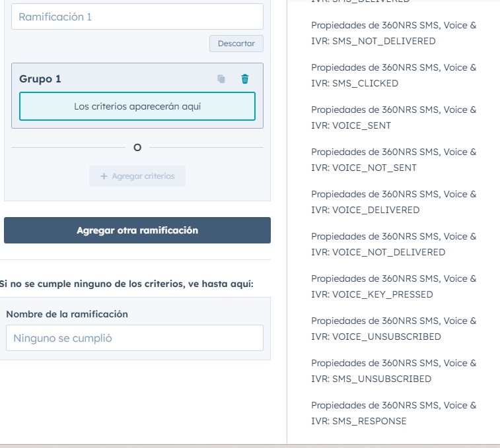The image size is (500, 448).
Task: Click the Nombre de la ramificación label
Action: click(x=67, y=314)
